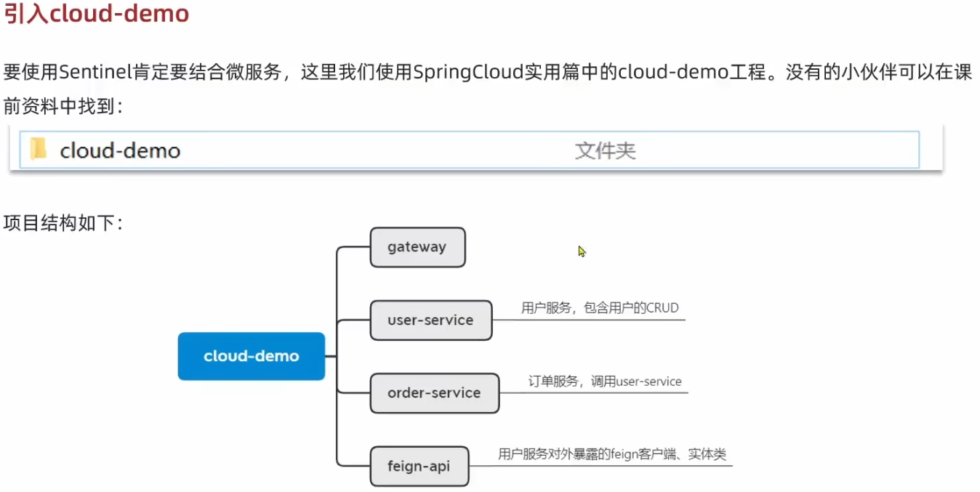Click the 项目结构如下 label
The image size is (980, 492).
(x=63, y=223)
